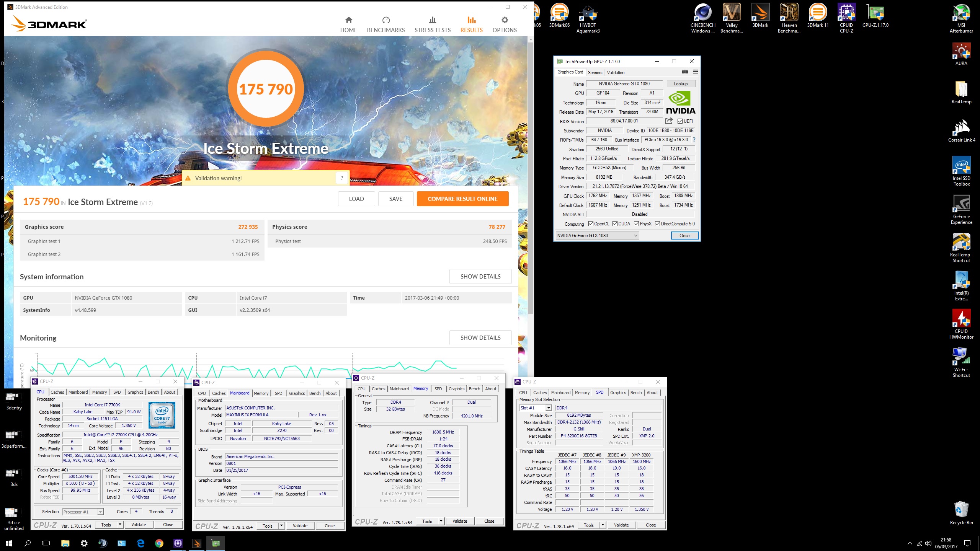Toggle OpenCL checkbox in GPU-Z
Image resolution: width=980 pixels, height=551 pixels.
tap(591, 224)
